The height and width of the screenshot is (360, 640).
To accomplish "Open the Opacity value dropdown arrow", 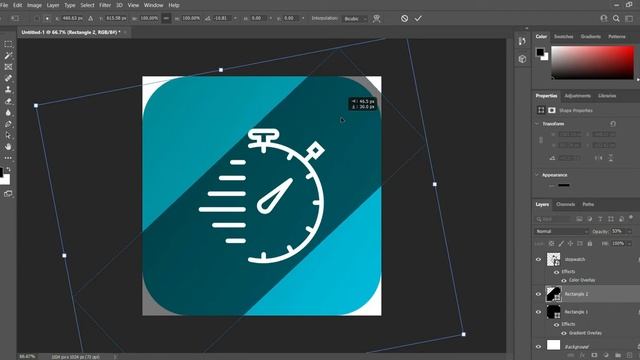I will point(629,231).
